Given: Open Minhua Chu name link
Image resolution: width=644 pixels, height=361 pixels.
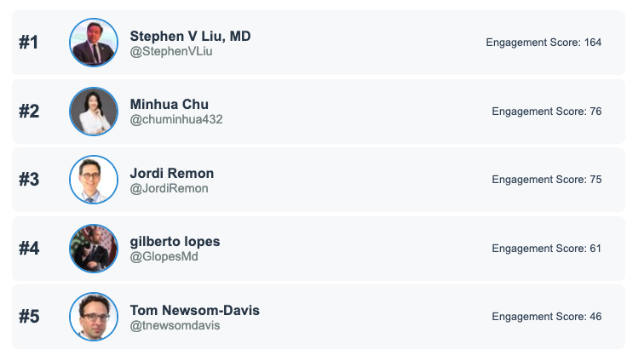Looking at the screenshot, I should [169, 105].
